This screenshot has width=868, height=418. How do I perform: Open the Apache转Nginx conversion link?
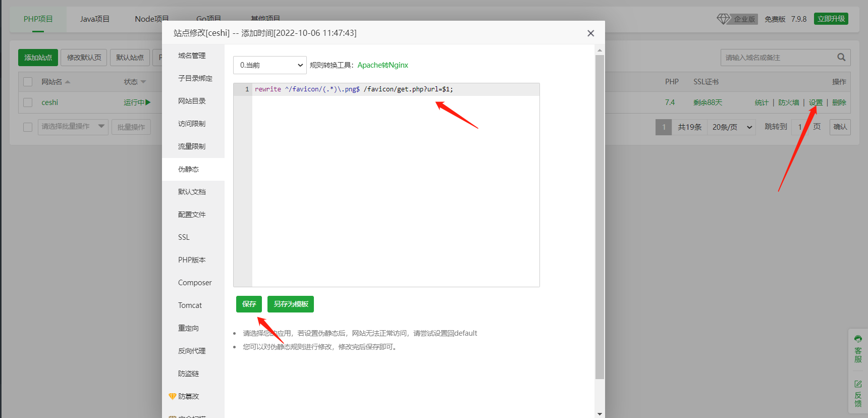pos(383,65)
